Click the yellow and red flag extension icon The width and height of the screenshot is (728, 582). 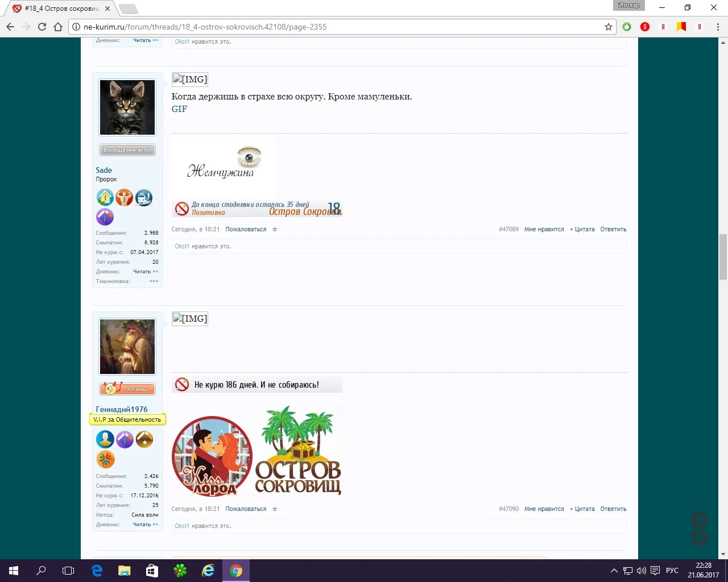tap(681, 27)
